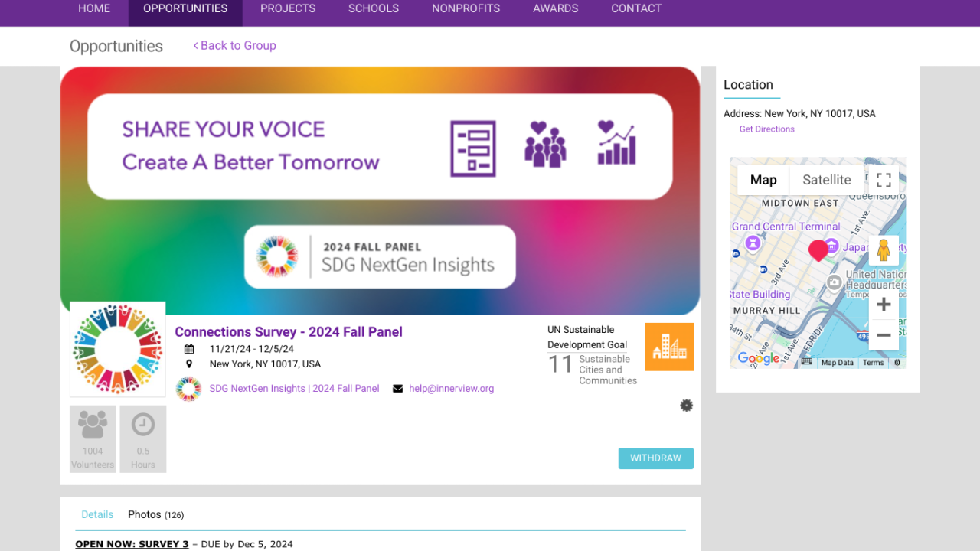Click the clock hours icon tile
Image resolution: width=980 pixels, height=551 pixels.
click(143, 439)
